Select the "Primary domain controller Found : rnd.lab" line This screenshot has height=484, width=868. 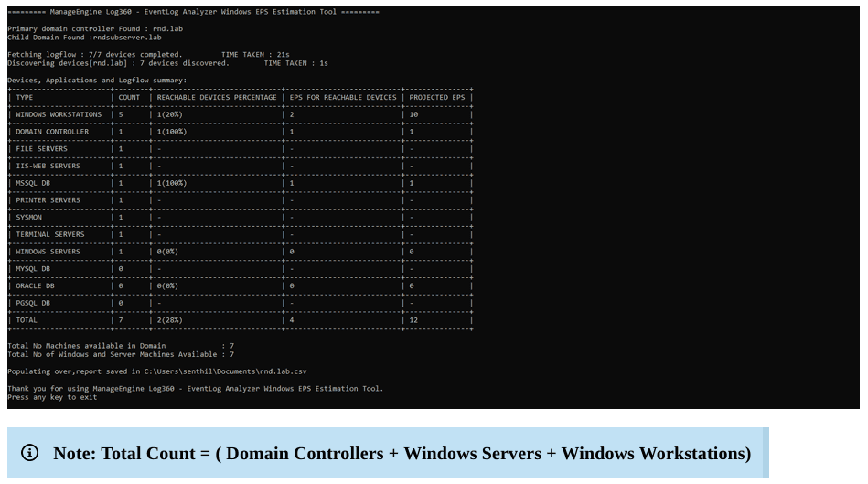click(95, 28)
